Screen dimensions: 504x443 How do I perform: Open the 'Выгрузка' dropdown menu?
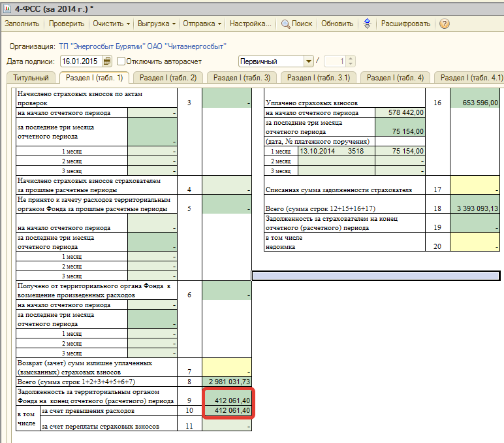pos(157,24)
